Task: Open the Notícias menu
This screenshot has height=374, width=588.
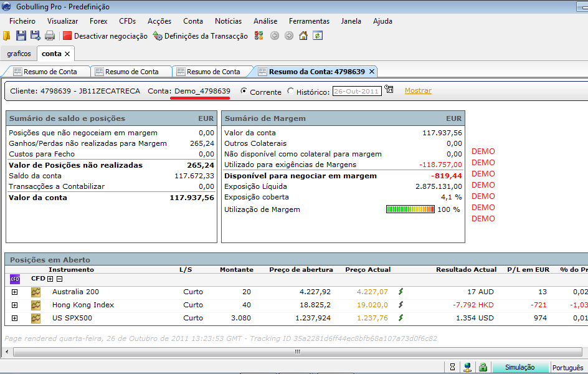Action: click(x=229, y=21)
